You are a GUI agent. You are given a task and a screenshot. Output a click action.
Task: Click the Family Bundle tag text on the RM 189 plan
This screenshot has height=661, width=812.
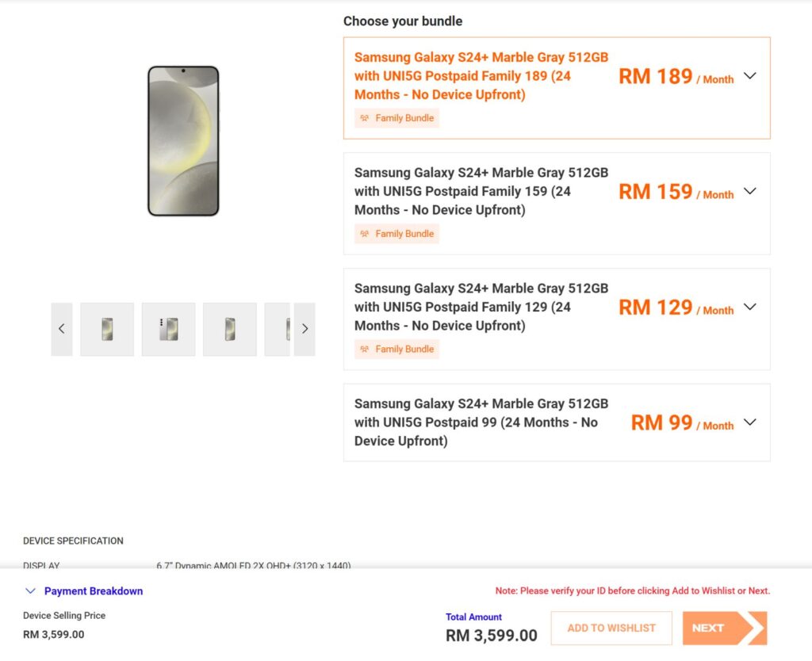click(x=404, y=118)
